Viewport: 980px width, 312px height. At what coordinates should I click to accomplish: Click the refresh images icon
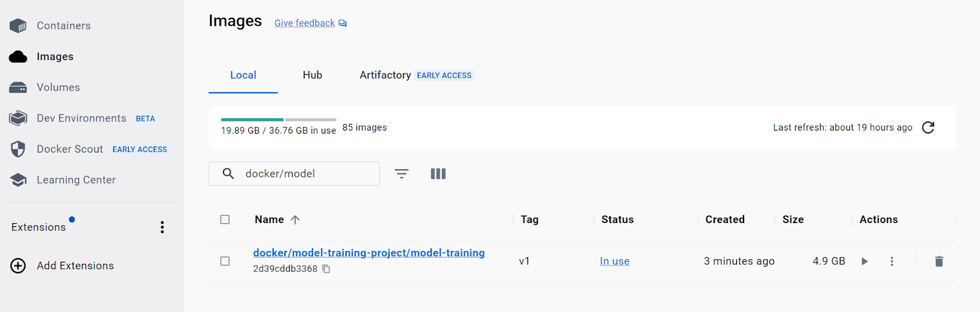tap(928, 127)
